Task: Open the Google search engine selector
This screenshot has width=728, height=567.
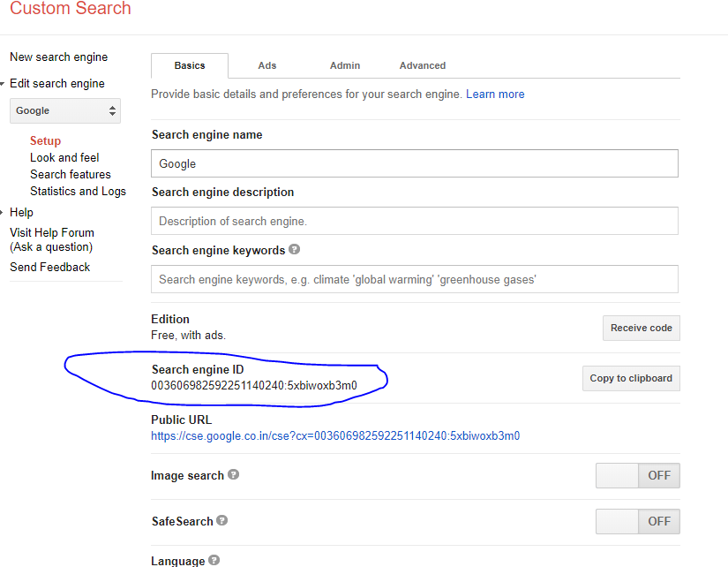Action: point(64,110)
